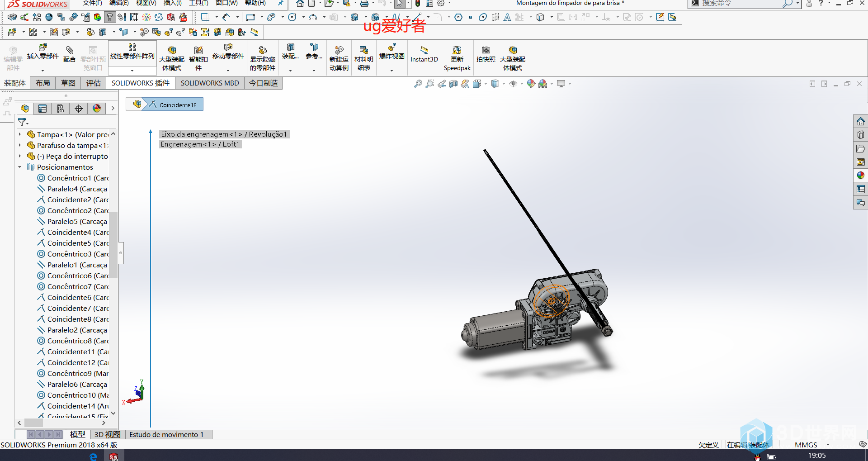The width and height of the screenshot is (868, 461).
Task: Open Exploded View dropdown arrow
Action: [x=392, y=71]
